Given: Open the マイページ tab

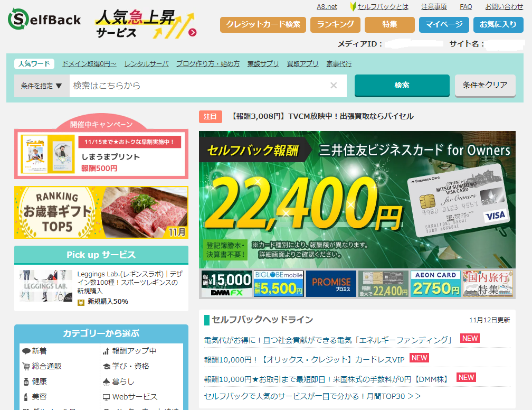Looking at the screenshot, I should (444, 24).
